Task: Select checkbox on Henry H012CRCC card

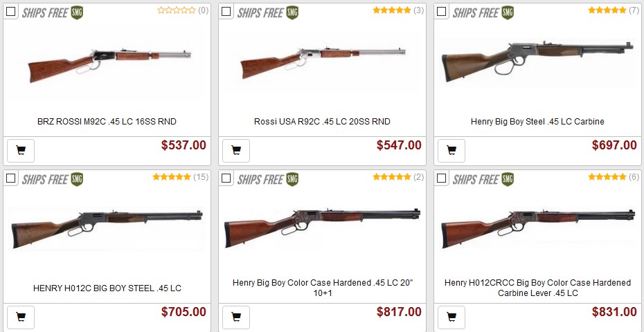Action: click(441, 178)
